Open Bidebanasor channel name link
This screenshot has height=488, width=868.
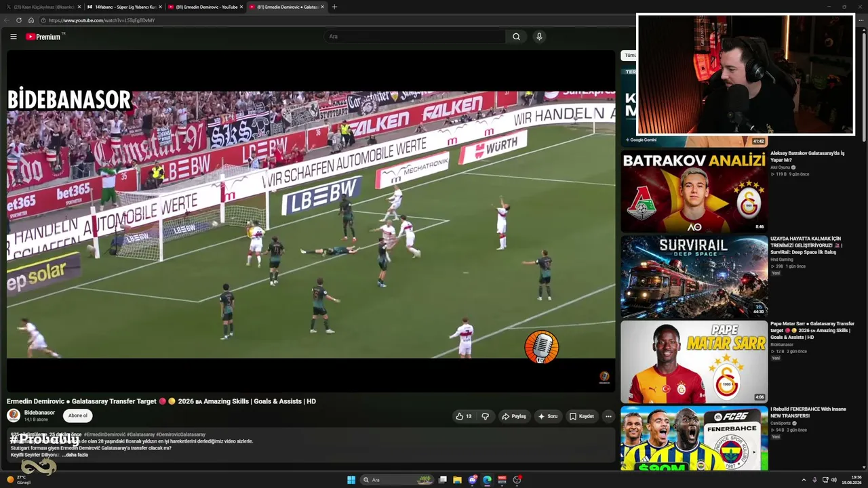[39, 413]
